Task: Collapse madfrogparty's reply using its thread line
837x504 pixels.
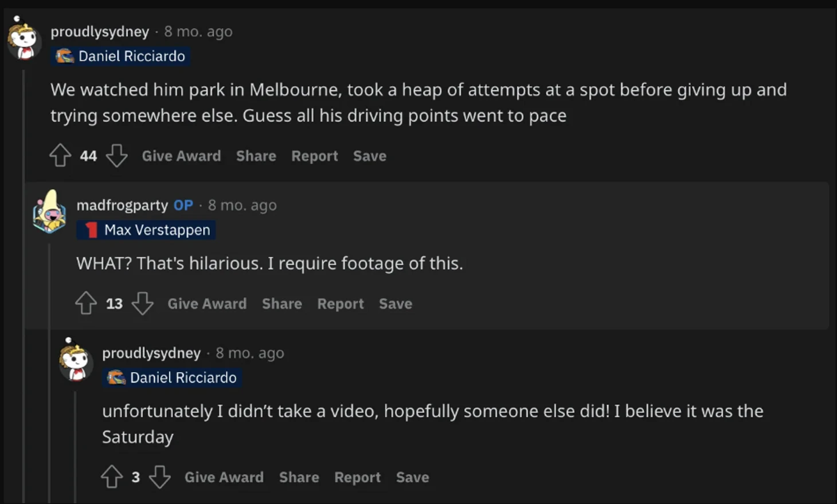Action: click(x=49, y=373)
